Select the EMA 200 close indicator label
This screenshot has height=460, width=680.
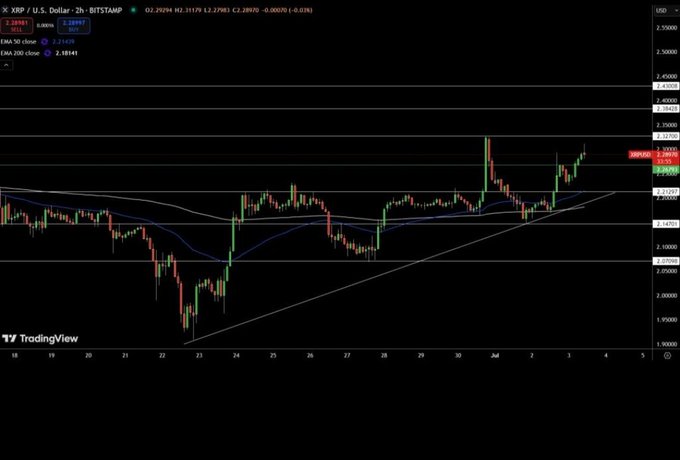pyautogui.click(x=20, y=53)
